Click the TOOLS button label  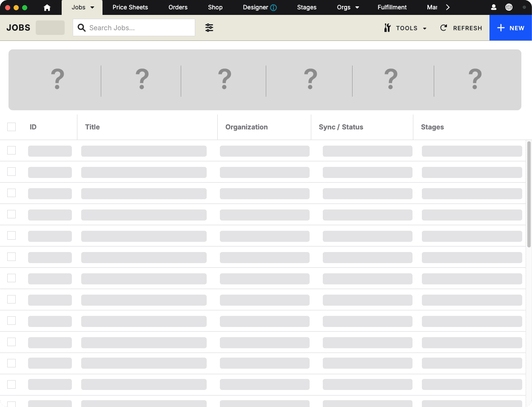point(407,28)
